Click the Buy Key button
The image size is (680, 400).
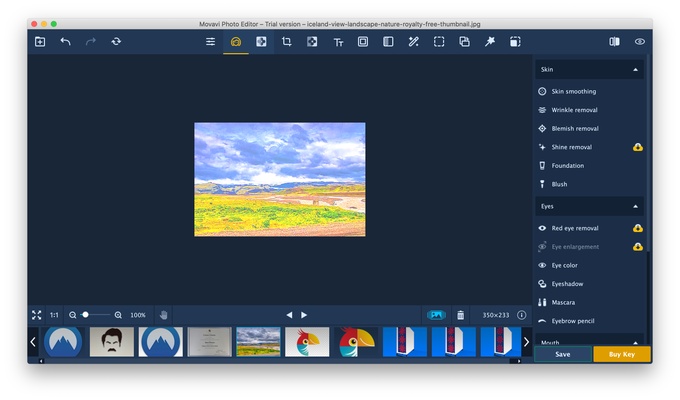[x=622, y=354]
